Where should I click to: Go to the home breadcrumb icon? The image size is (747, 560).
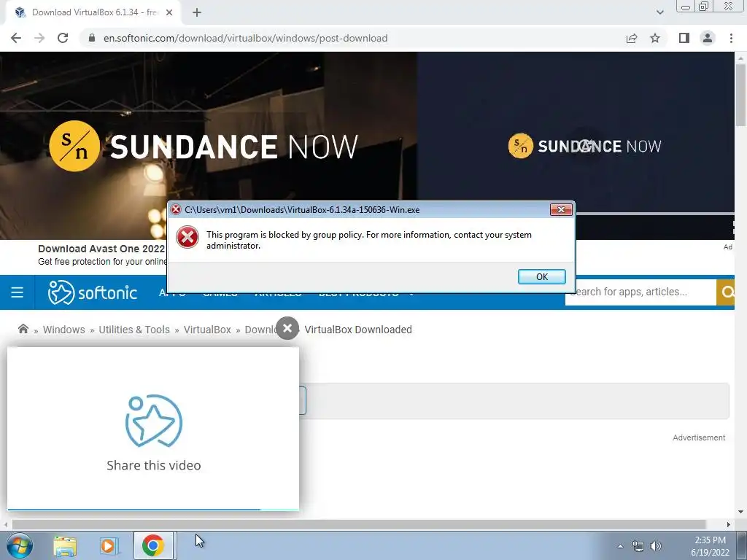point(23,329)
